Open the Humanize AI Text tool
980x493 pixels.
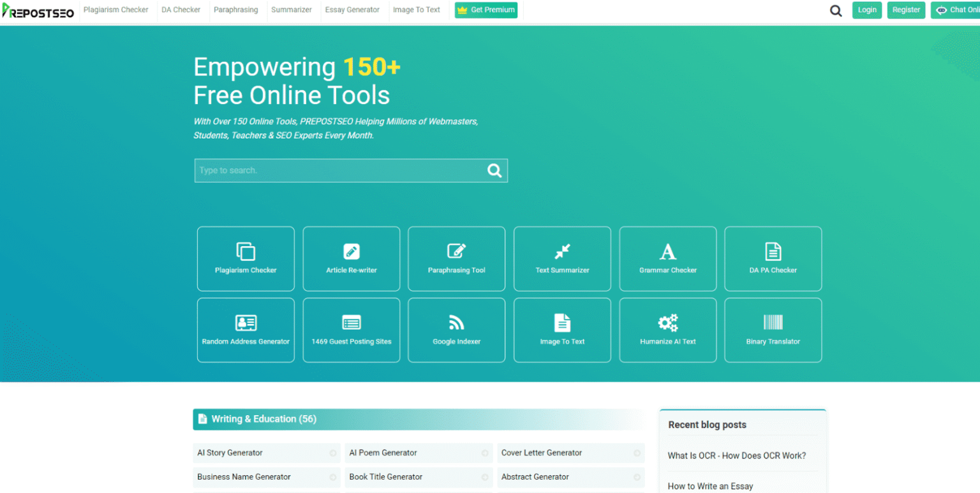667,330
